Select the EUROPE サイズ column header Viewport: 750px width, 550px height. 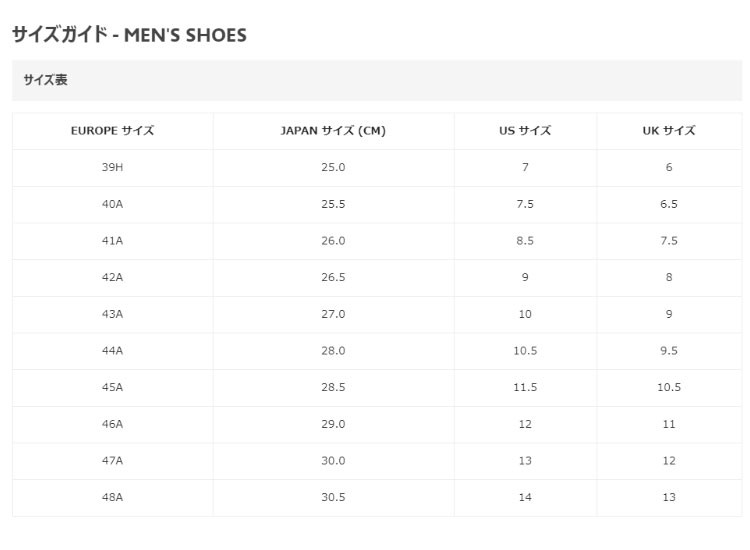point(112,131)
